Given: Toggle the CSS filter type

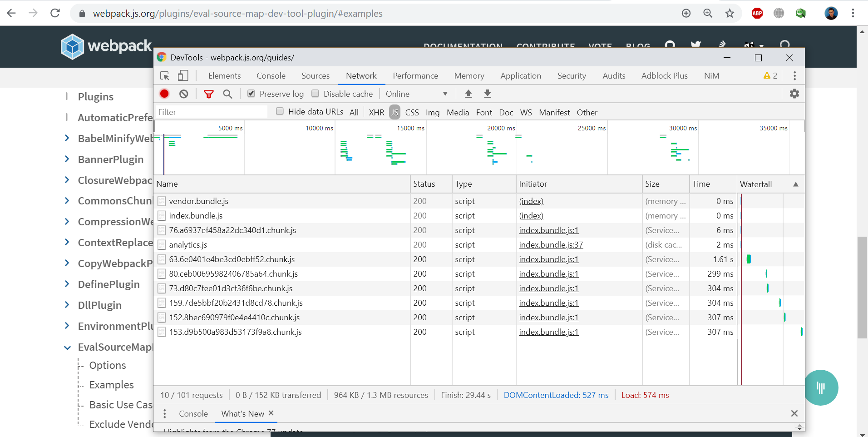Looking at the screenshot, I should click(412, 112).
